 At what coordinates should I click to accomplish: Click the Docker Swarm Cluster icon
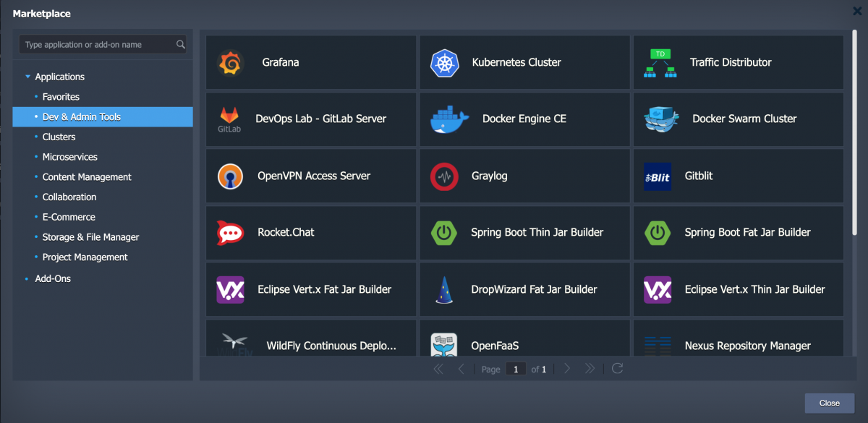tap(662, 119)
